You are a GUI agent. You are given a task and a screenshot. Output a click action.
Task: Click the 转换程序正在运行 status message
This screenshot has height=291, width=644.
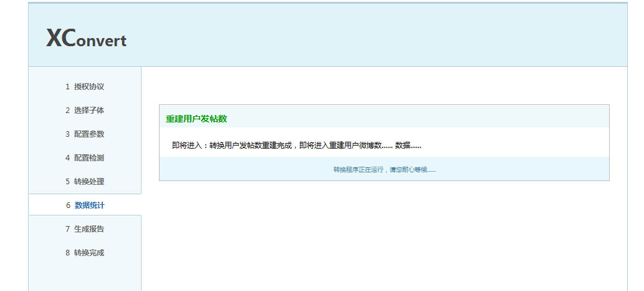click(x=384, y=170)
